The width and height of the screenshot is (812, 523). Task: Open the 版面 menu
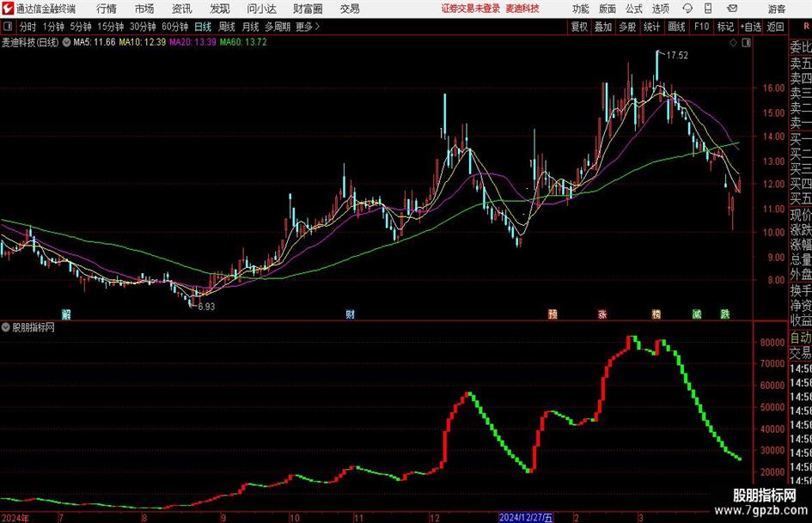point(607,9)
